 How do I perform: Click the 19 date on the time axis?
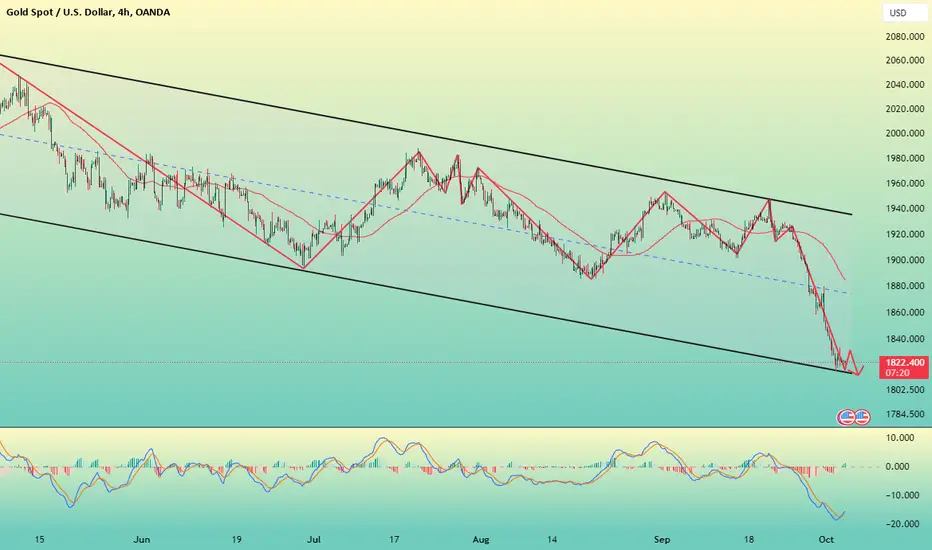point(236,540)
